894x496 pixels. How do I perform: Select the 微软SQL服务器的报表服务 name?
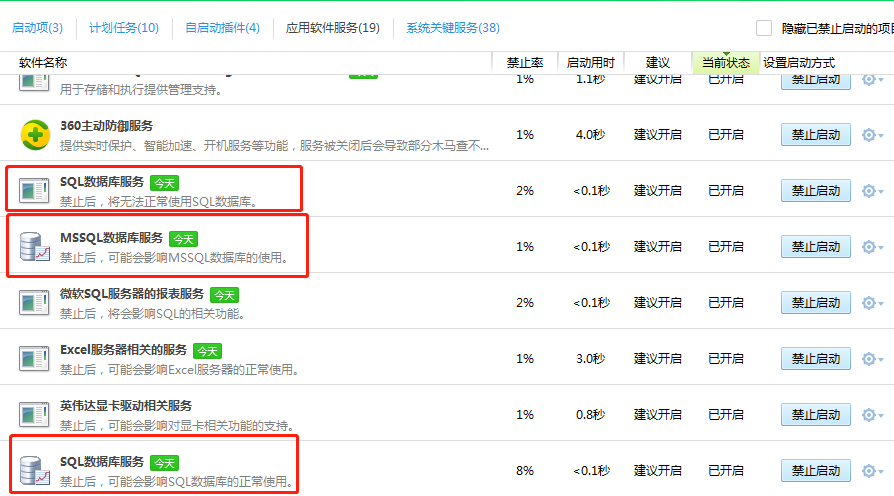[x=132, y=294]
